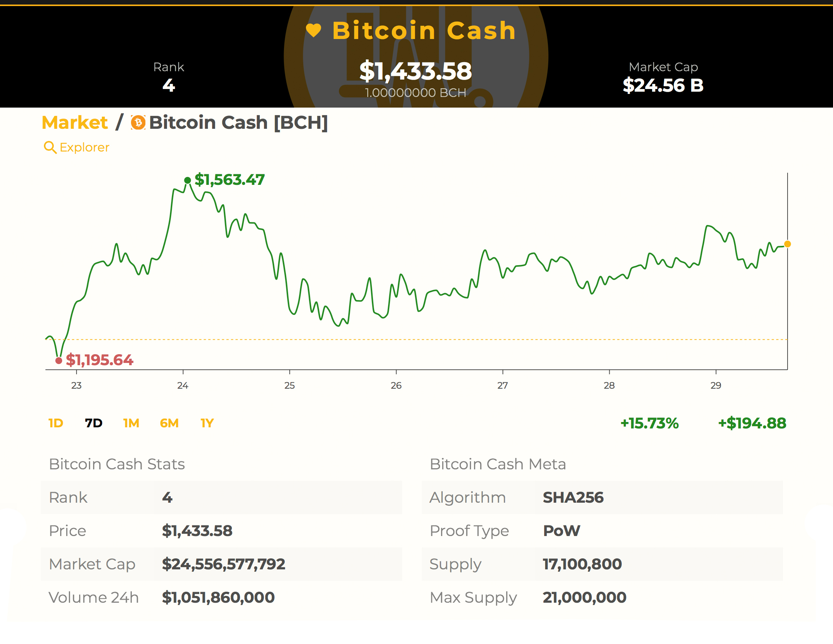Click the yellow current-price dot on chart
Image resolution: width=833 pixels, height=644 pixels.
tap(787, 244)
